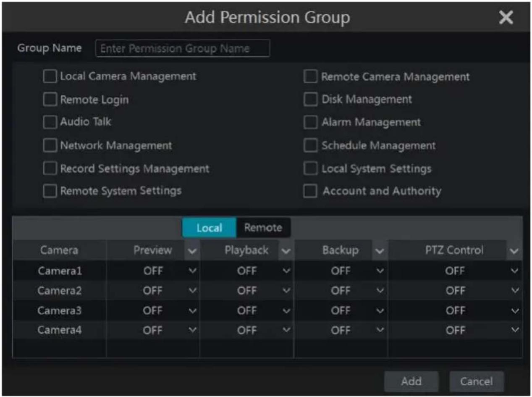The image size is (532, 397).
Task: Click the Add button
Action: [x=411, y=381]
